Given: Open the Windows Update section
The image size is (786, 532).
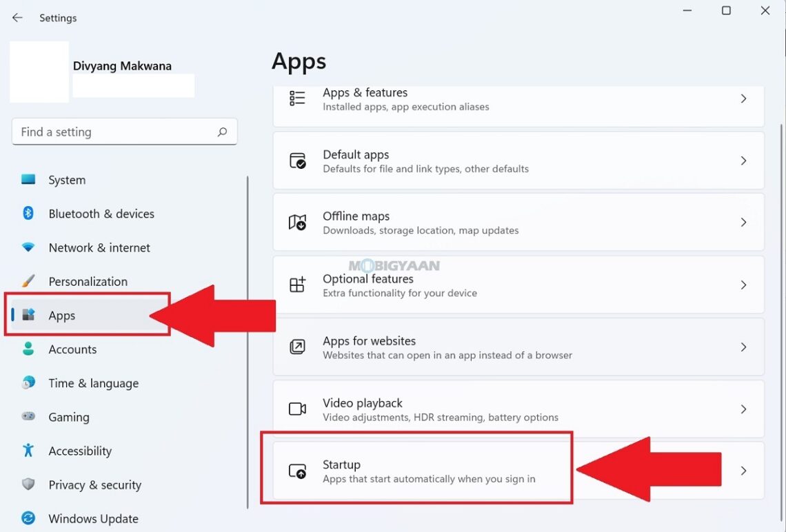Looking at the screenshot, I should pos(92,518).
